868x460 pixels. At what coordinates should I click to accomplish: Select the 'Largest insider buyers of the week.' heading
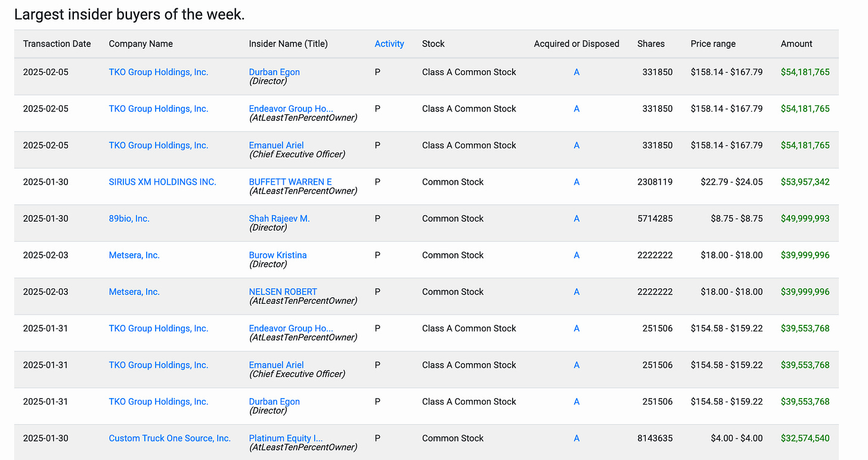tap(129, 14)
